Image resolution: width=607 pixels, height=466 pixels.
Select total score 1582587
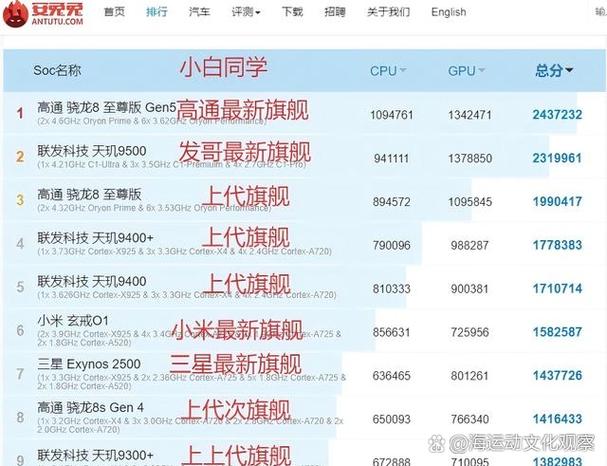pos(557,332)
